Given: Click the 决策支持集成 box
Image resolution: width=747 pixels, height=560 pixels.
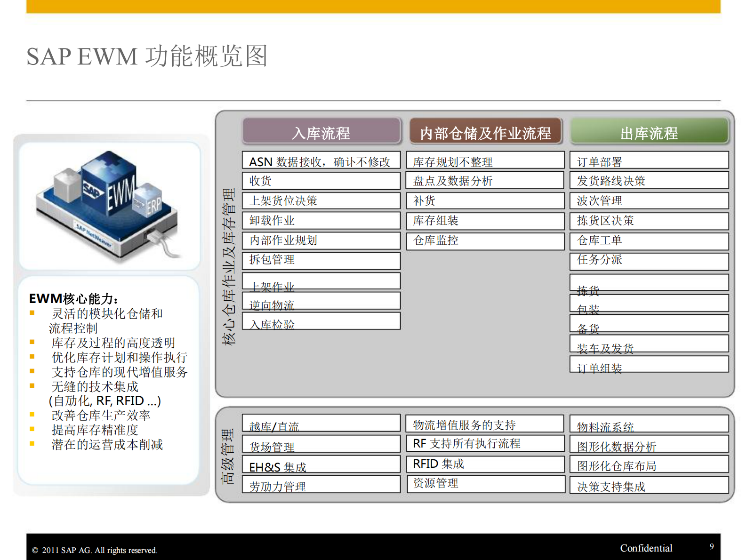Looking at the screenshot, I should 649,485.
